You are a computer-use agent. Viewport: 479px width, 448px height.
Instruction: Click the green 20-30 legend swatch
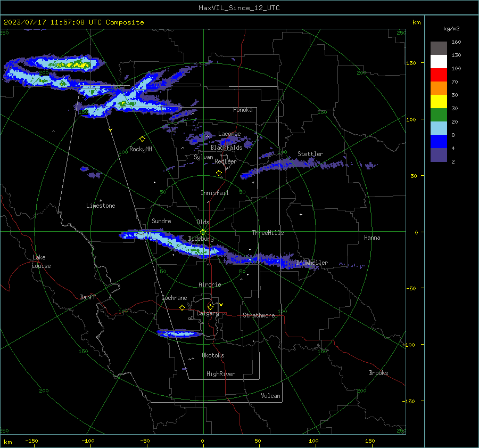coord(439,115)
